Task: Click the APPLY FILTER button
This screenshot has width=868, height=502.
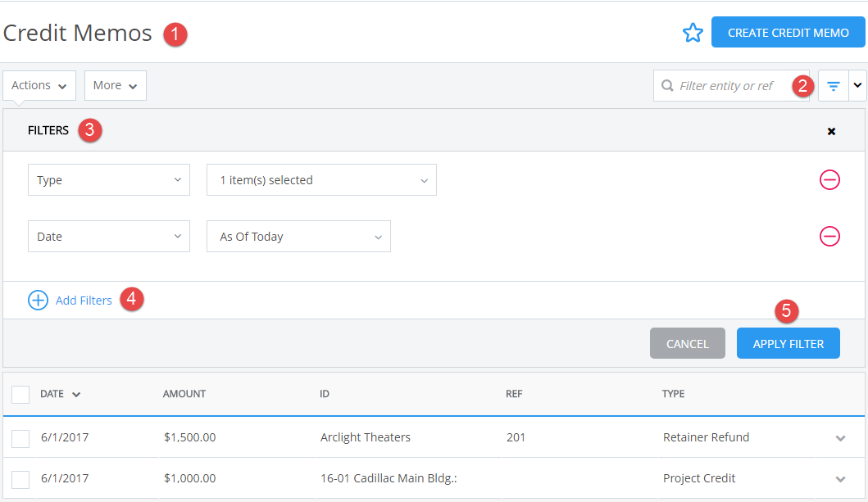Action: [x=788, y=343]
